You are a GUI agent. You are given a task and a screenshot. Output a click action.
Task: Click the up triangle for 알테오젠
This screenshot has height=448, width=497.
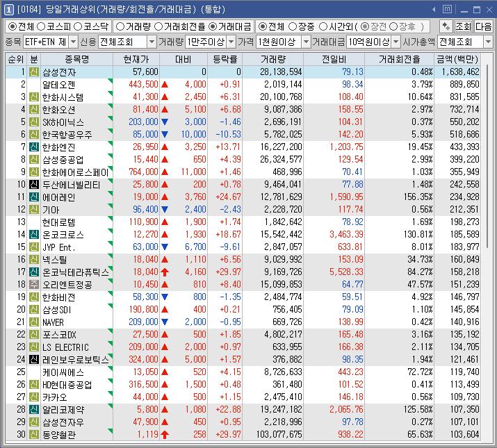pos(165,85)
